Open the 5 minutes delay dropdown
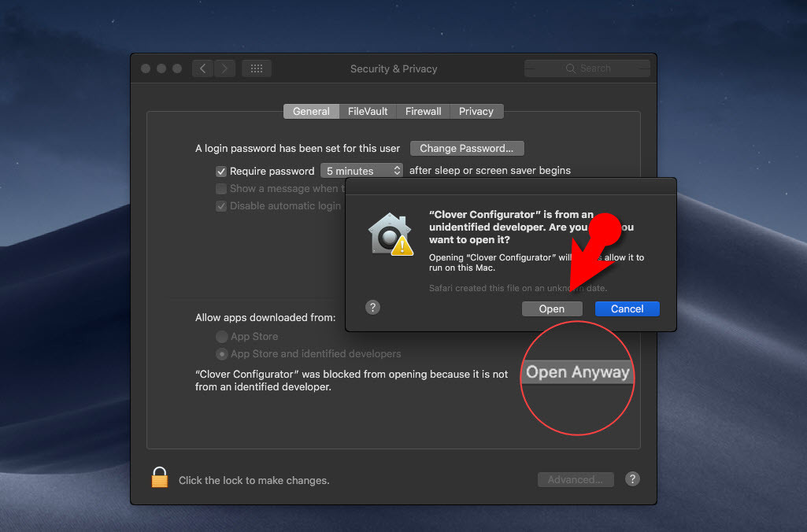Viewport: 807px width, 532px height. point(362,170)
